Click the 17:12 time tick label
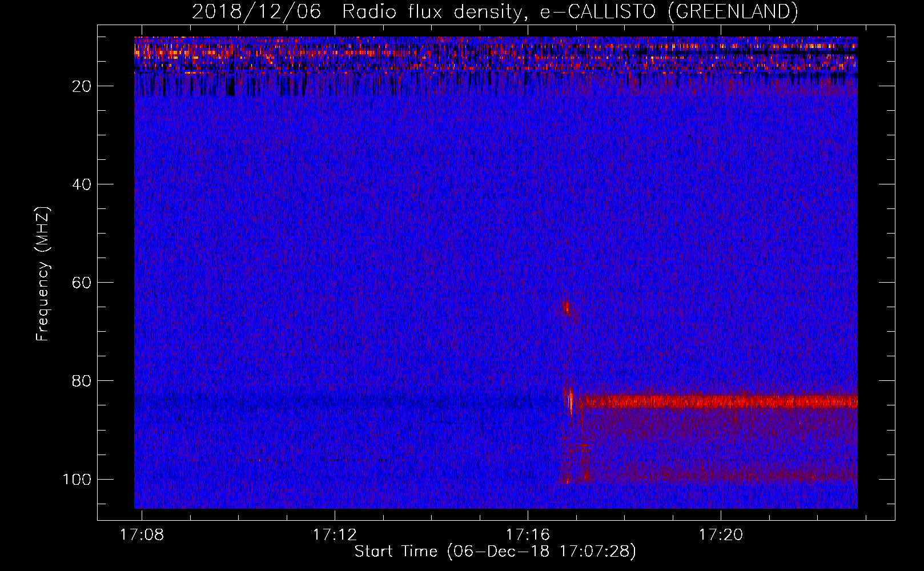This screenshot has height=571, width=924. click(335, 534)
